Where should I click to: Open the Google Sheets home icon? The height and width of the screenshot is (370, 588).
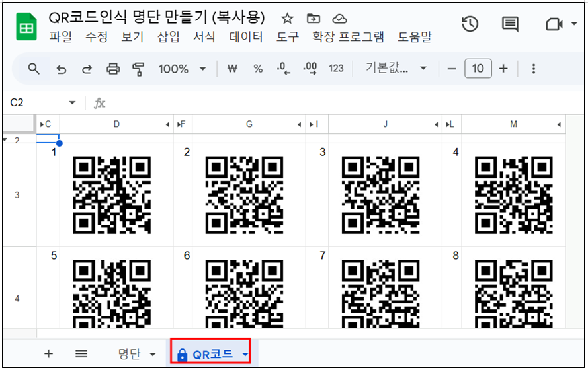click(26, 26)
